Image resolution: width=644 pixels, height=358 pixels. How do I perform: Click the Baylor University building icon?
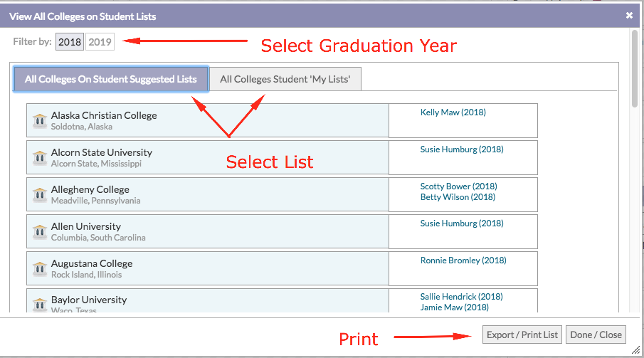(40, 305)
